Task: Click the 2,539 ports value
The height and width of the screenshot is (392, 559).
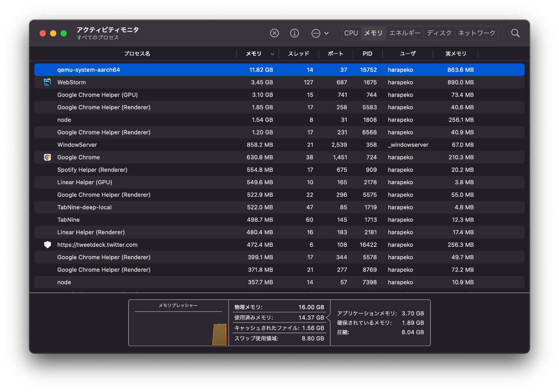Action: (x=339, y=145)
